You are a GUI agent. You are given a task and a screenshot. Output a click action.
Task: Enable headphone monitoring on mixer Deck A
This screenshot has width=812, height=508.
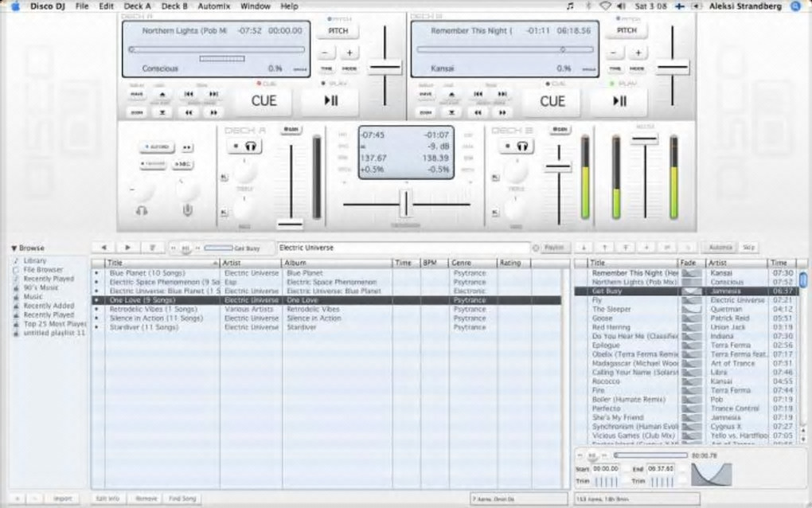244,147
